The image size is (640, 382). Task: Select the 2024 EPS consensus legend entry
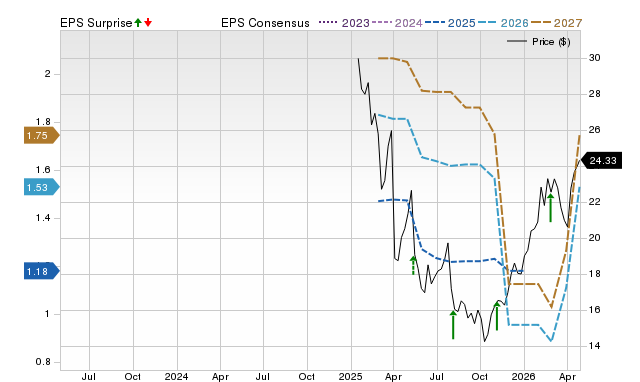(398, 23)
